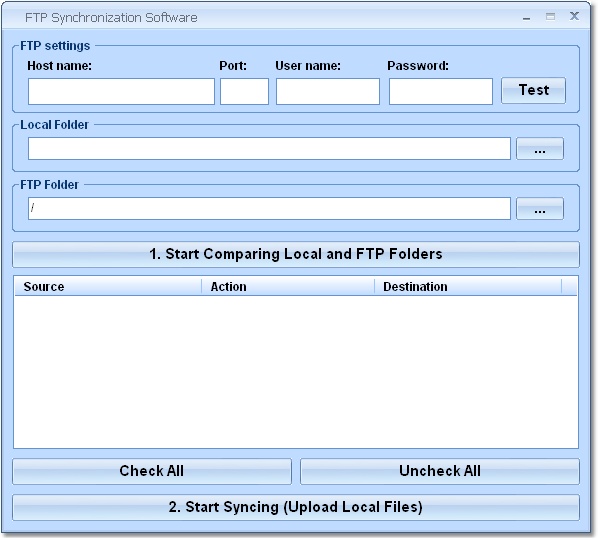
Task: Click the Host name input field
Action: (121, 92)
